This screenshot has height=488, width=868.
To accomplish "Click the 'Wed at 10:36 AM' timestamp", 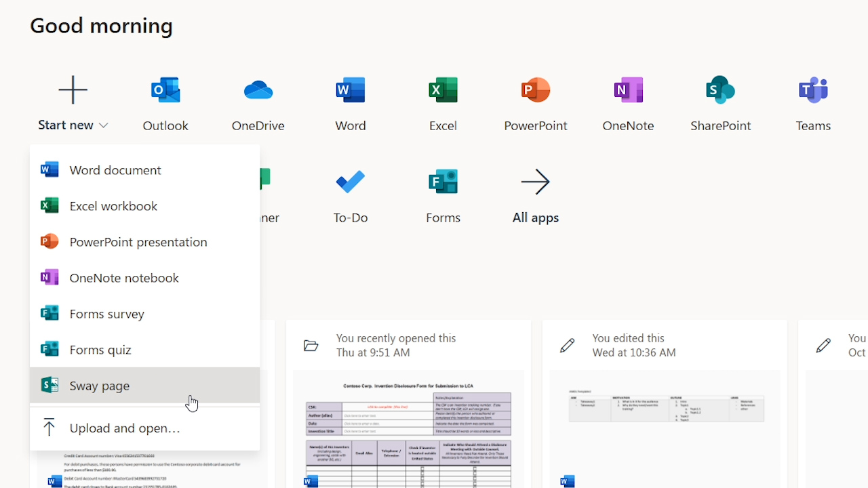I will (x=634, y=352).
